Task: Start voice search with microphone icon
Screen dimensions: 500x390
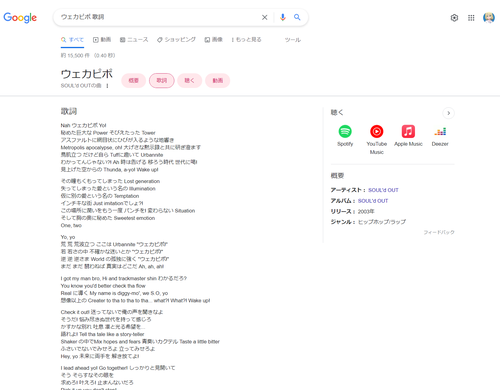Action: (283, 17)
